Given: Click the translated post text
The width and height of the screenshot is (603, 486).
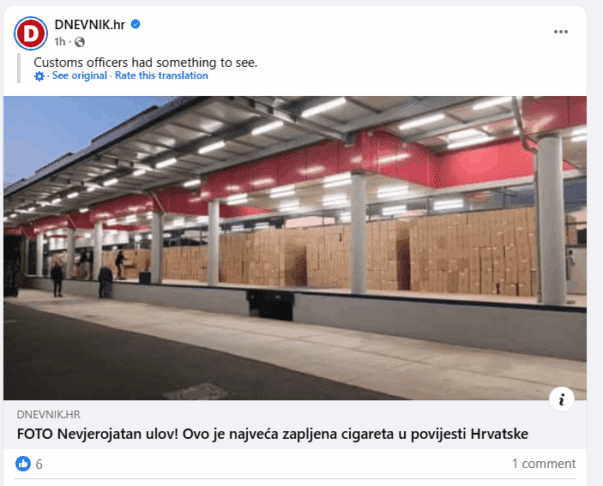Looking at the screenshot, I should 145,62.
